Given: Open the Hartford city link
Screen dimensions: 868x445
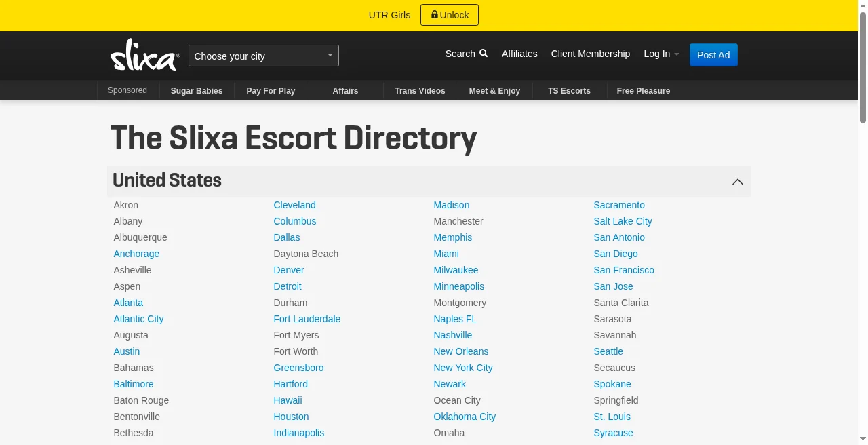Looking at the screenshot, I should coord(291,384).
